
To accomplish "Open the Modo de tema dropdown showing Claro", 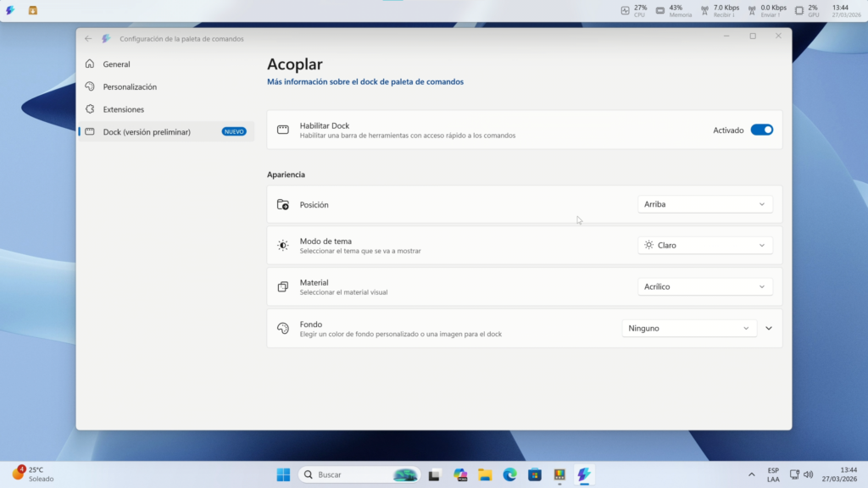I will coord(704,245).
